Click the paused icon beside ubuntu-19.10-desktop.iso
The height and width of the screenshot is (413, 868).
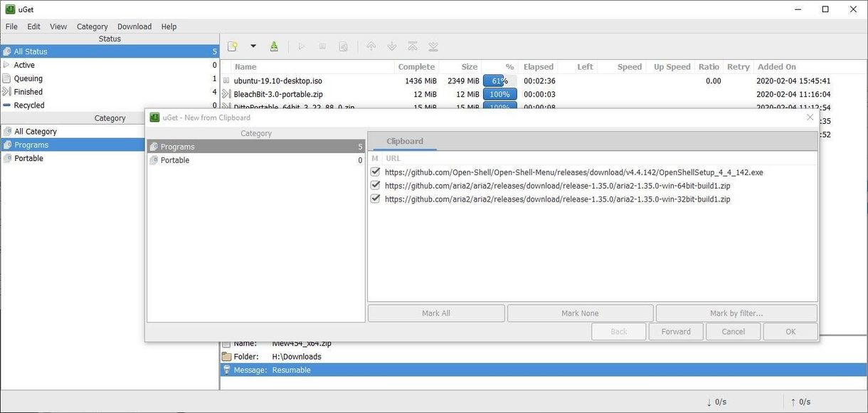226,81
